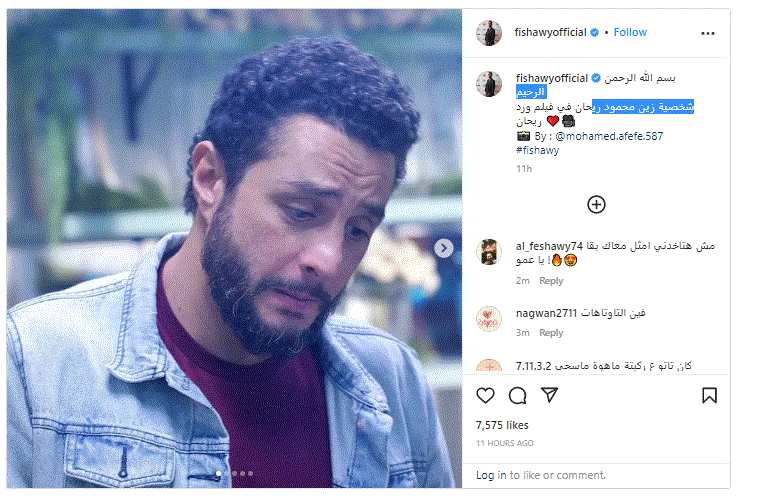Viewport: 759px width, 501px height.
Task: Like the post with the heart icon
Action: [x=485, y=395]
